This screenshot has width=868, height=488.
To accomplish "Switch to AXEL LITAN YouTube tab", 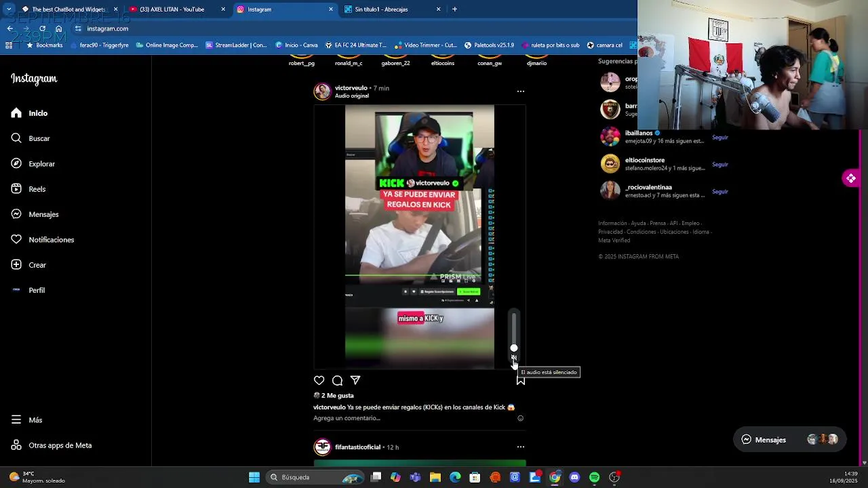I will [176, 9].
